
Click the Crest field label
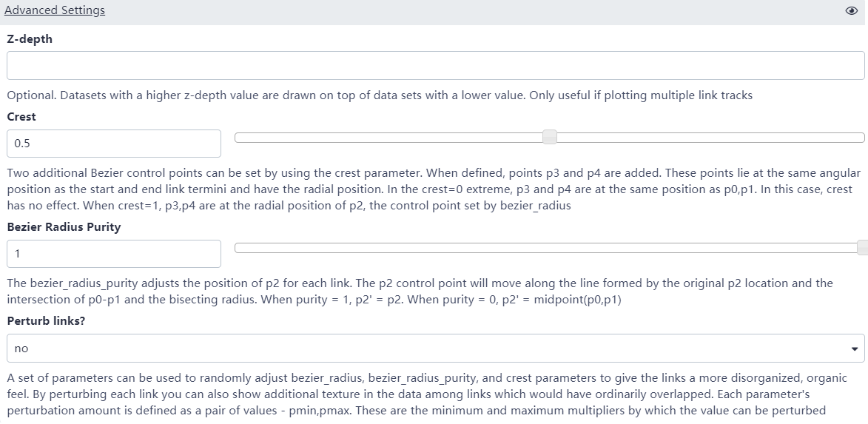(21, 117)
